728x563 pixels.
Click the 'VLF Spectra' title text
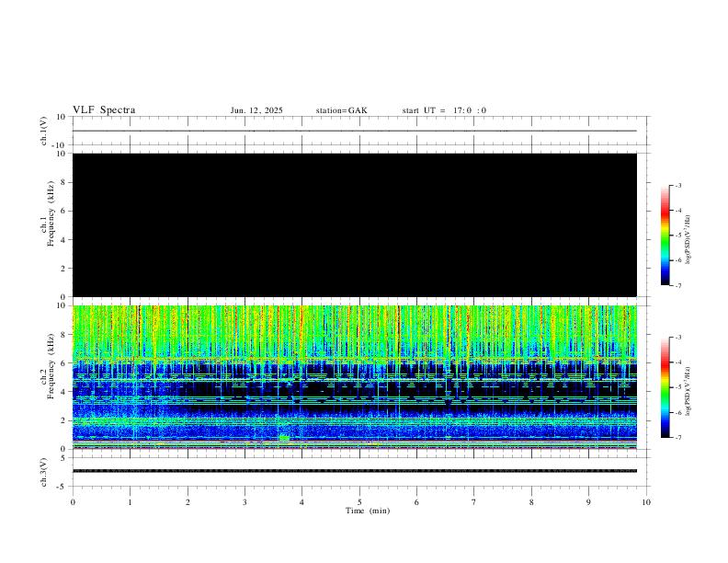(x=104, y=110)
